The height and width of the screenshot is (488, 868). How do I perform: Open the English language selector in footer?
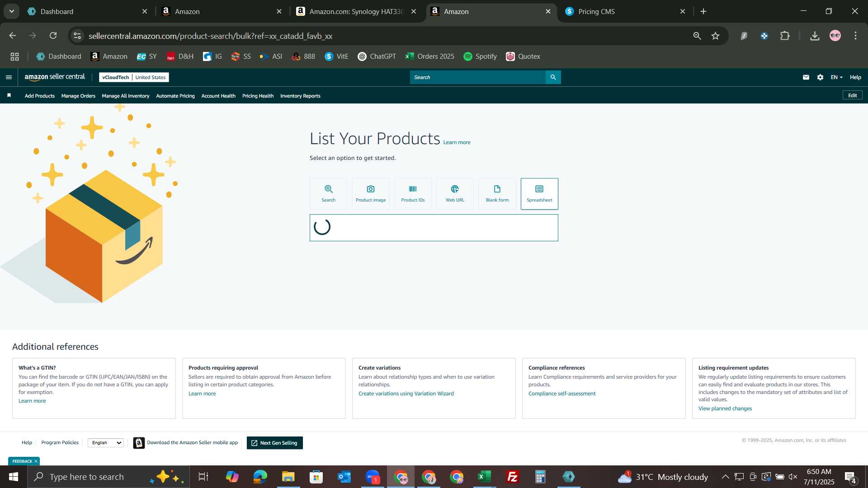pos(106,443)
